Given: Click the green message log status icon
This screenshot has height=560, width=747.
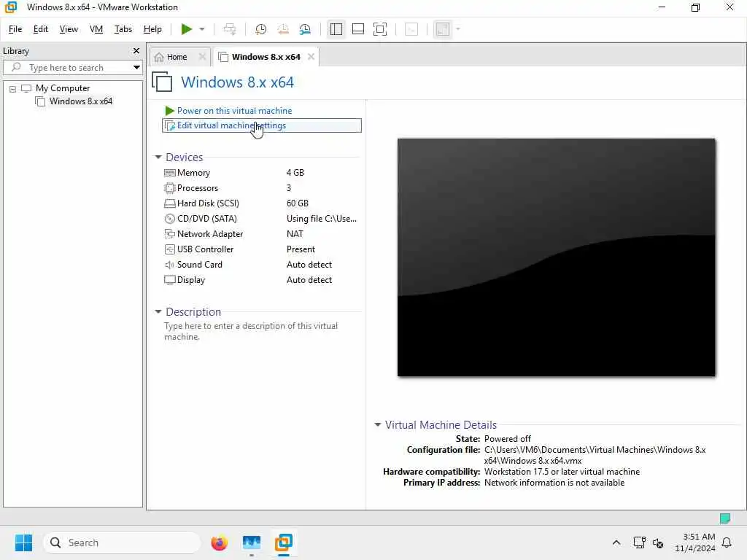Looking at the screenshot, I should 725,518.
